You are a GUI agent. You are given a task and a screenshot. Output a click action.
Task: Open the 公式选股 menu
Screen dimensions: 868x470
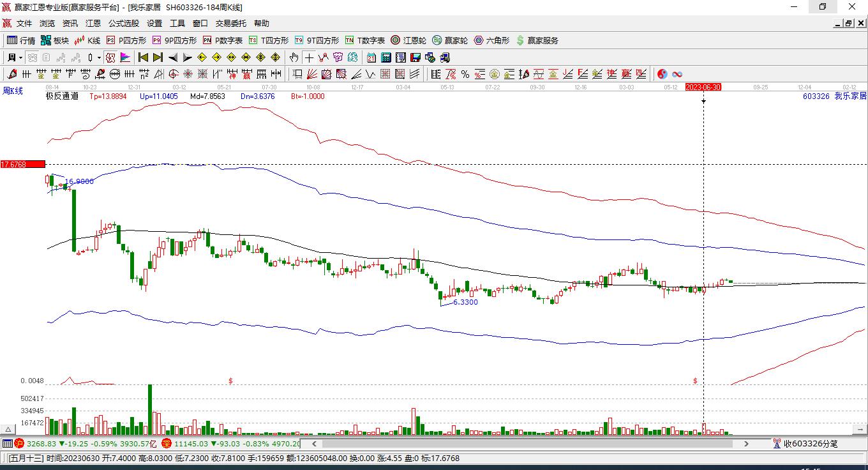point(124,24)
